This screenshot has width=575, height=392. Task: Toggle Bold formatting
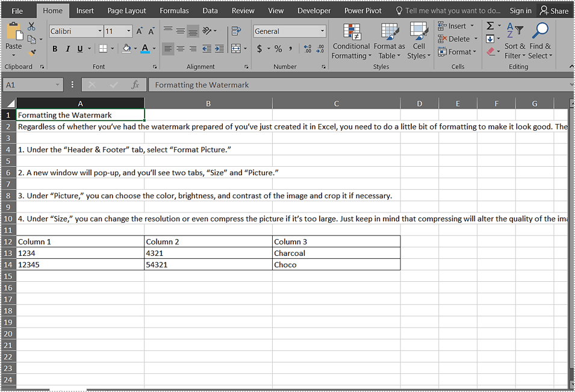tap(55, 49)
